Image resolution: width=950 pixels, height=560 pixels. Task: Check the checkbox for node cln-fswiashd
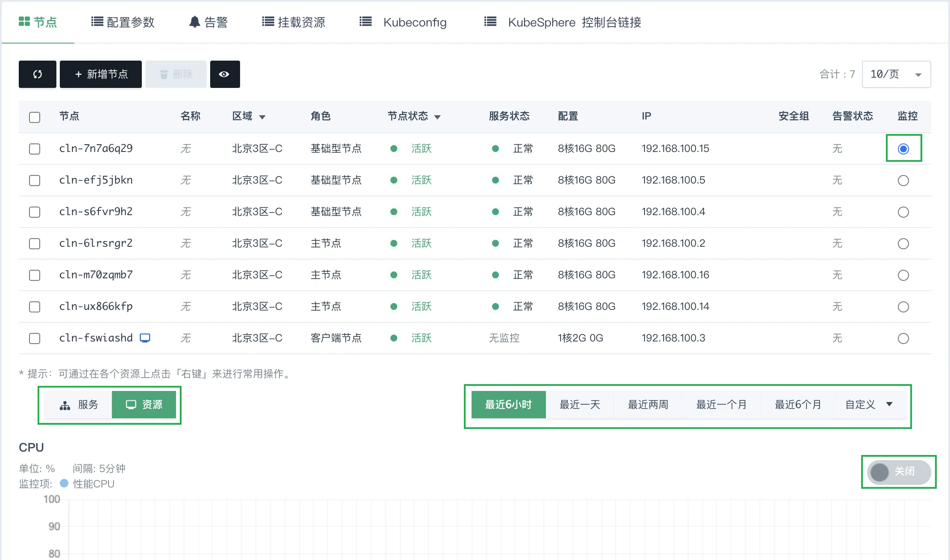pos(35,338)
